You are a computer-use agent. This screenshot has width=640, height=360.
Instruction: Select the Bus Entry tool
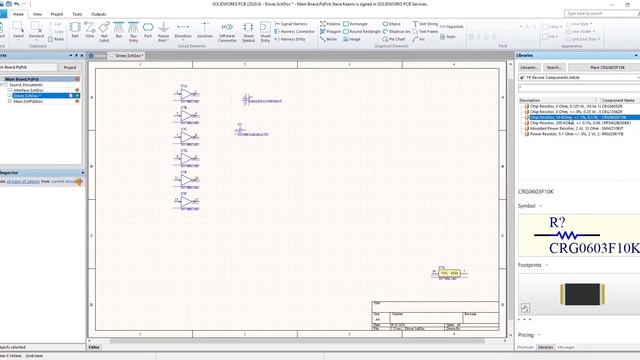point(133,32)
